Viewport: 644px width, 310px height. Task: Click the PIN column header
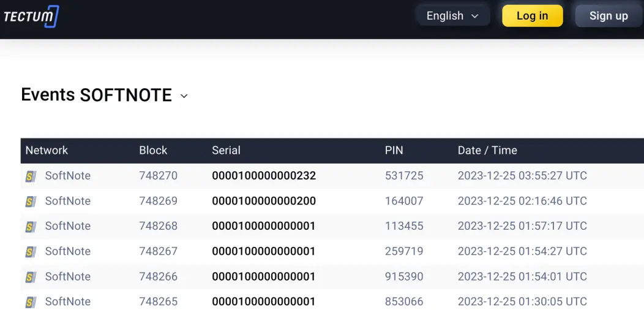tap(394, 151)
